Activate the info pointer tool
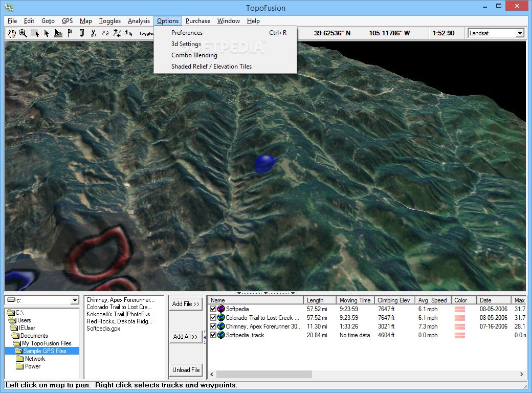This screenshot has width=532, height=393. point(128,33)
